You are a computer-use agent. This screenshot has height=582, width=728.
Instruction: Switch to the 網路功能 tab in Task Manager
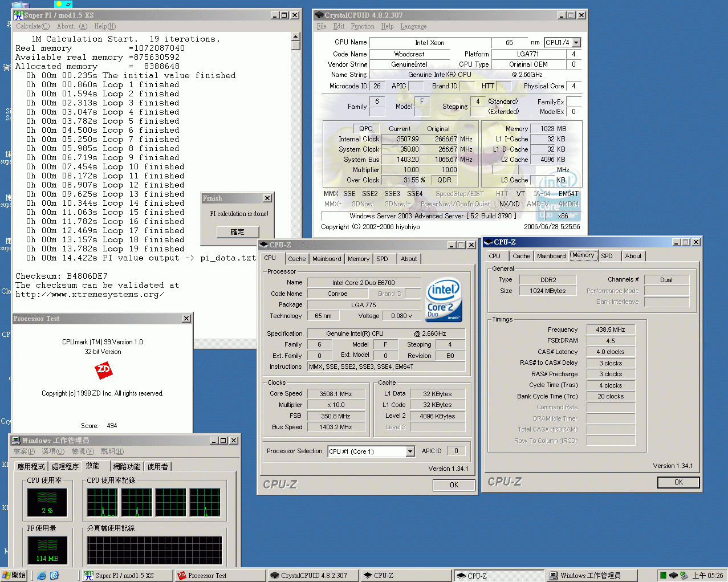pos(127,466)
